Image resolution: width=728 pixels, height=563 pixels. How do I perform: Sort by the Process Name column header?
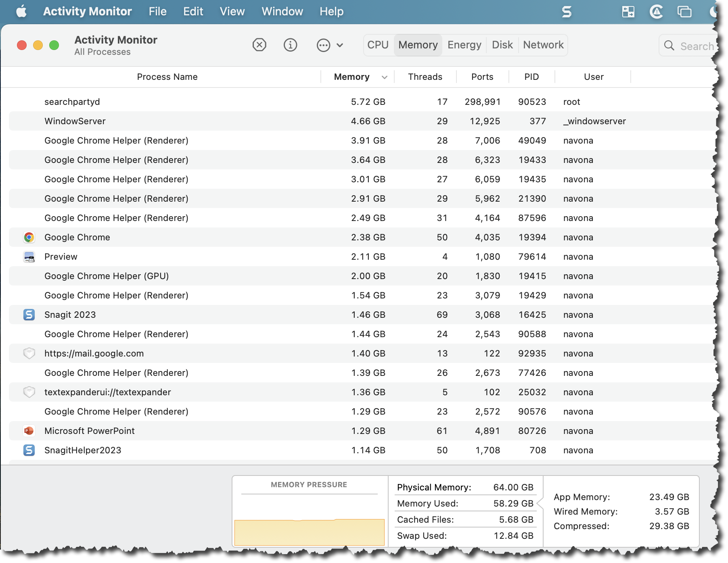tap(167, 77)
